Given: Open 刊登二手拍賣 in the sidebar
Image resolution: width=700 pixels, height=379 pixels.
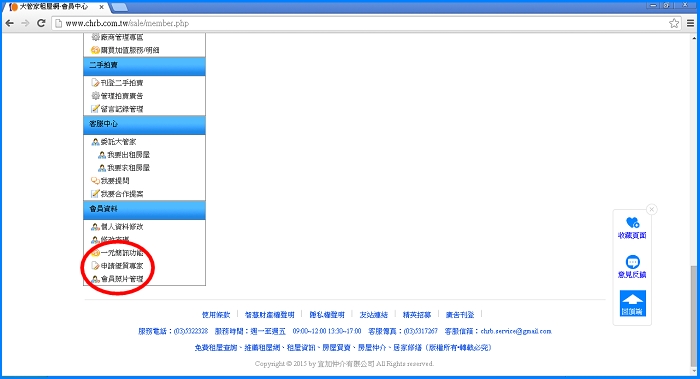Looking at the screenshot, I should pos(117,83).
